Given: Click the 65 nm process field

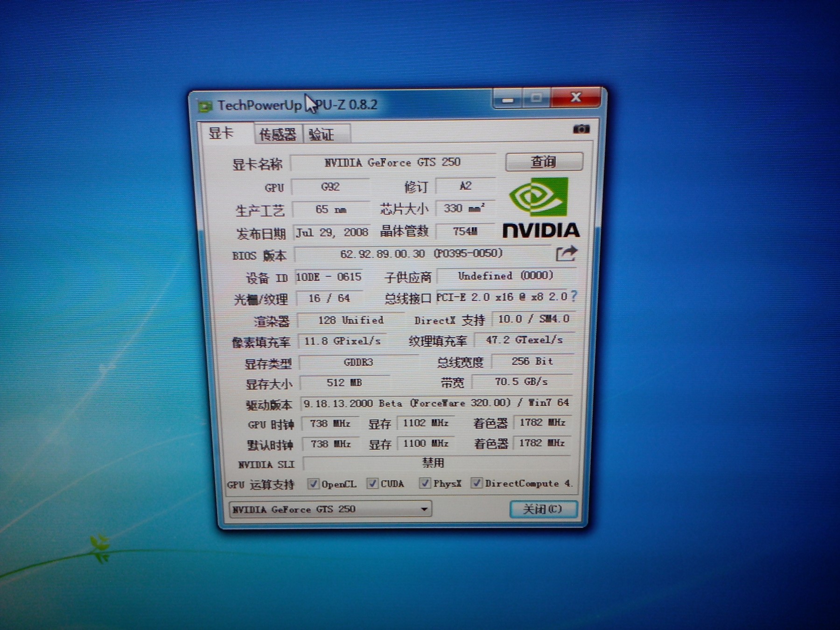Looking at the screenshot, I should click(x=331, y=209).
